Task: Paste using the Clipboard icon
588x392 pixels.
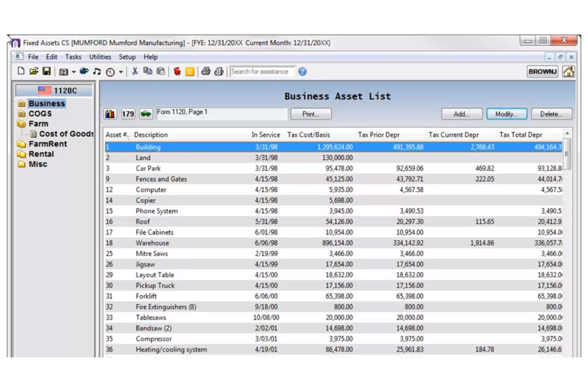Action: pos(161,71)
